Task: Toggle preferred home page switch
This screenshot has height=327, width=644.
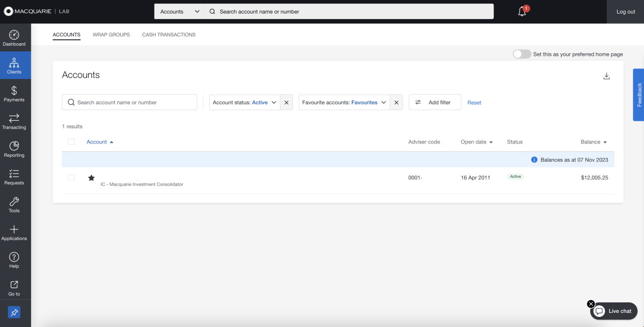Action: pos(522,54)
